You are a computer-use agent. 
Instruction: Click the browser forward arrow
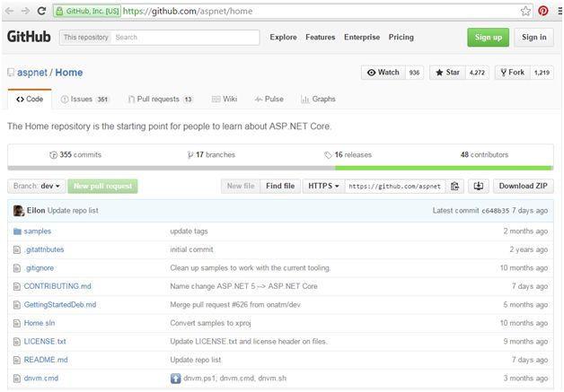pos(25,11)
